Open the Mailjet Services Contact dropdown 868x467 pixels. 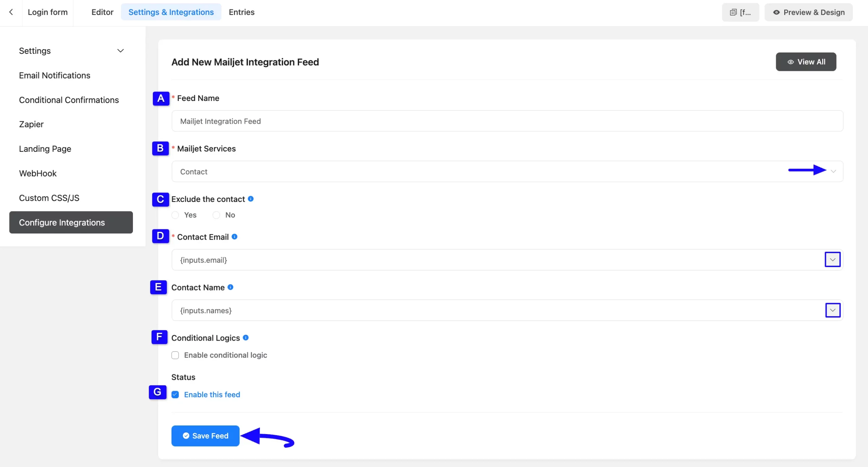point(507,171)
